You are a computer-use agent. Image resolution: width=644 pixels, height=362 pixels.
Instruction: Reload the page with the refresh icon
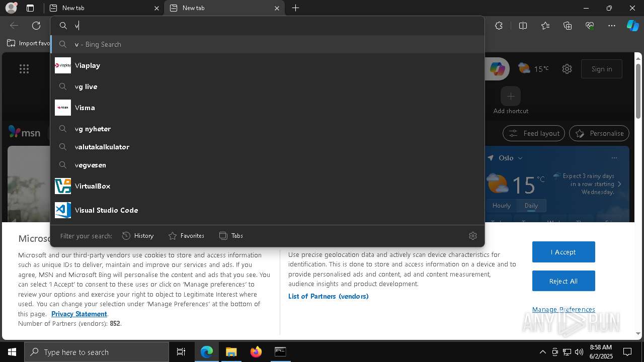[x=36, y=26]
